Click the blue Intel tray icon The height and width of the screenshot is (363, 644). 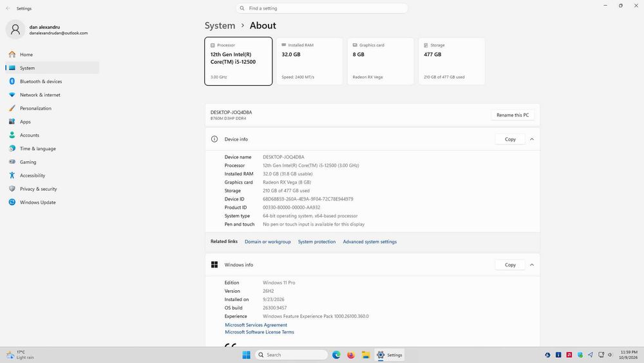coord(558,355)
